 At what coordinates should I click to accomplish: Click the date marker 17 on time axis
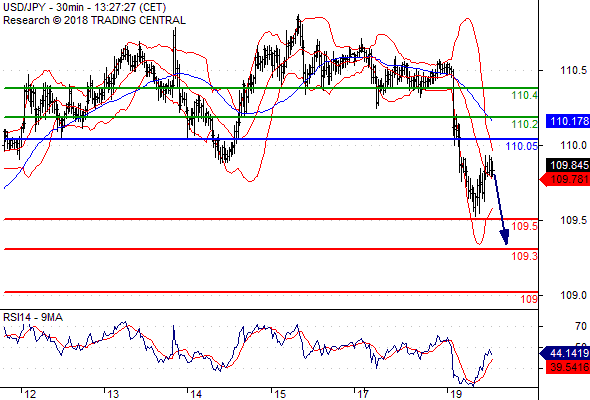(x=363, y=394)
